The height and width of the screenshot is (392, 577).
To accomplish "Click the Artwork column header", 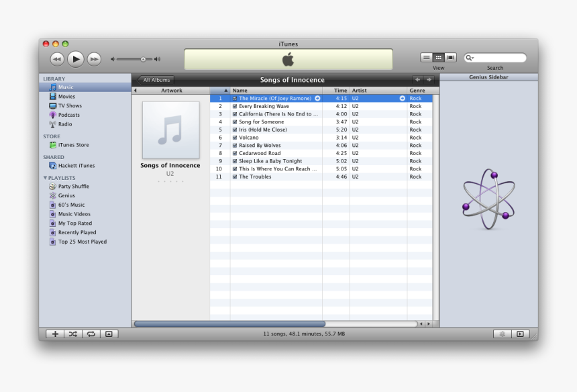I will (x=172, y=91).
